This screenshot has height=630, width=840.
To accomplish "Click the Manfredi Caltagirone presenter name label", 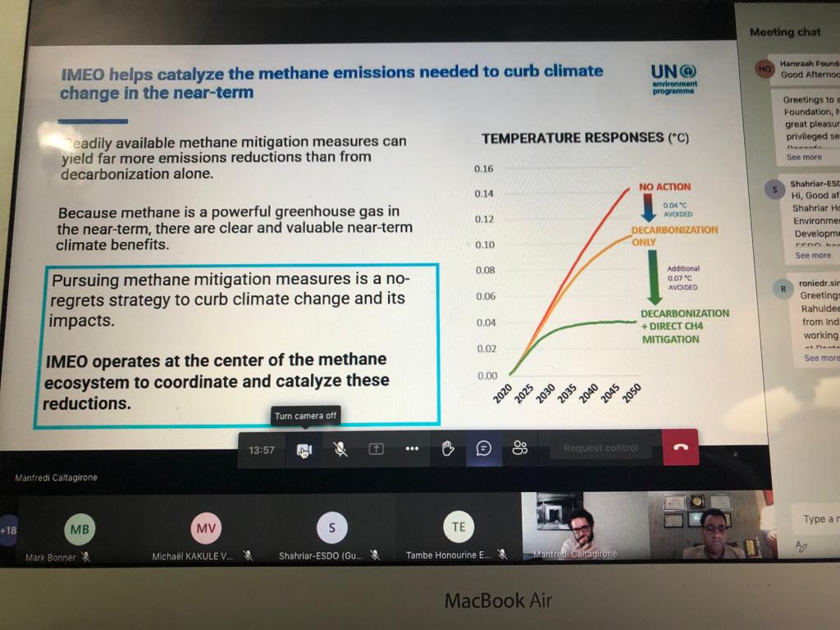I will pos(57,477).
